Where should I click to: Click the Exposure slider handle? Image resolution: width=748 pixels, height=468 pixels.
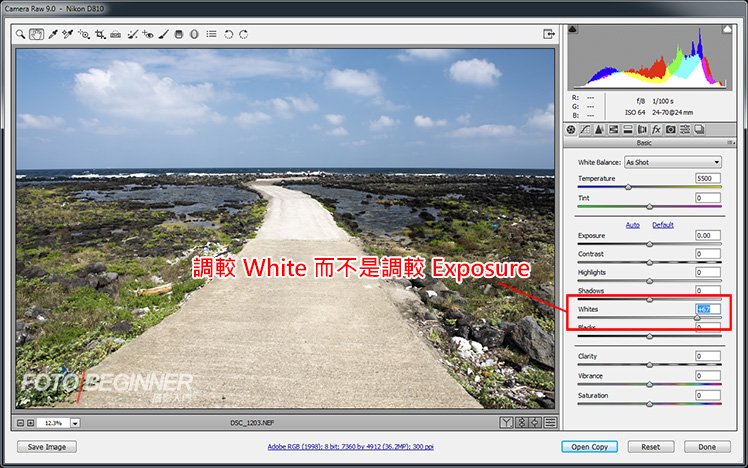649,242
